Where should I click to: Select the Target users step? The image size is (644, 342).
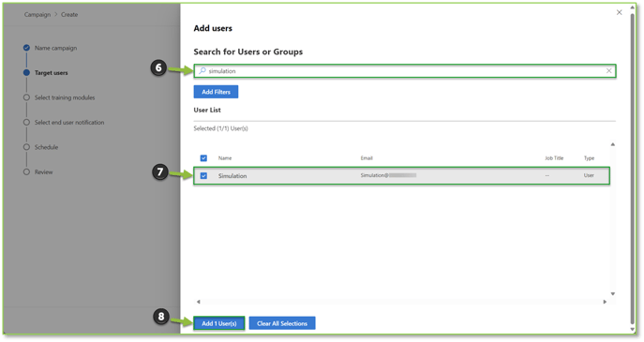tap(51, 73)
